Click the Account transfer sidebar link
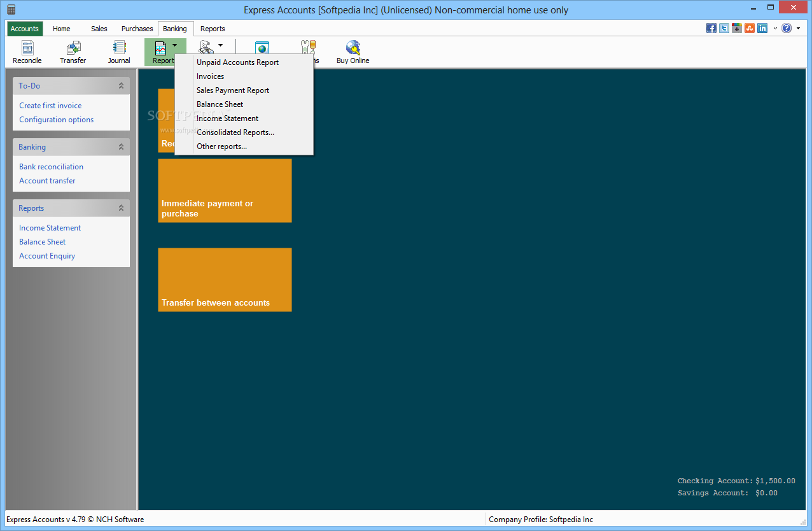Viewport: 812px width, 531px height. [47, 181]
